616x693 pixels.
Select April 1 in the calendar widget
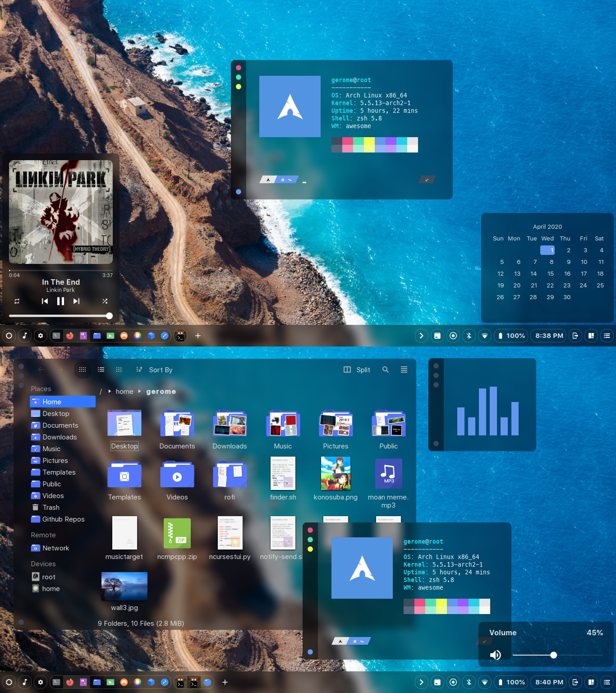coord(547,250)
